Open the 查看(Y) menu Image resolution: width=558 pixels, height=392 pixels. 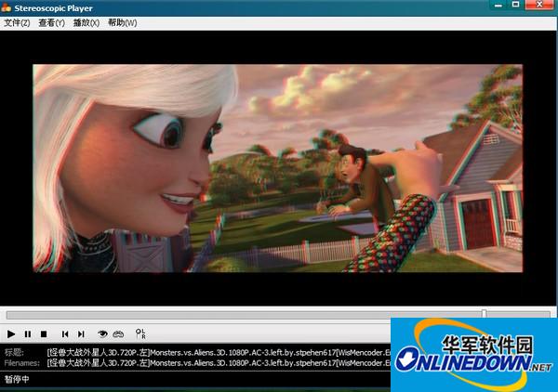(x=51, y=22)
